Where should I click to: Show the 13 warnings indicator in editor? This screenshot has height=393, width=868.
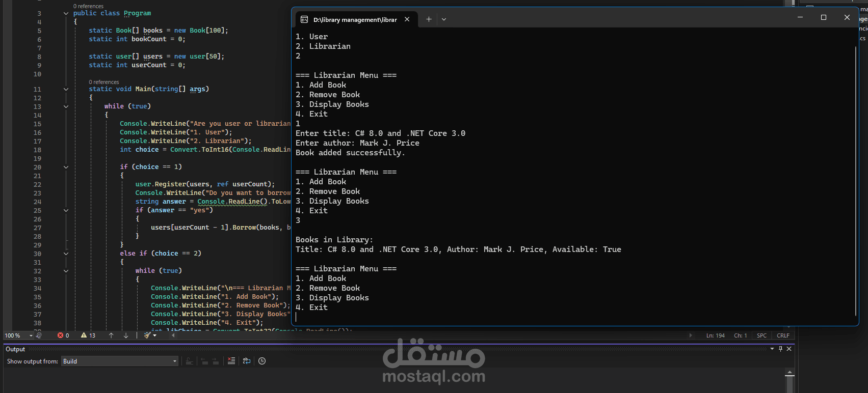click(x=88, y=335)
